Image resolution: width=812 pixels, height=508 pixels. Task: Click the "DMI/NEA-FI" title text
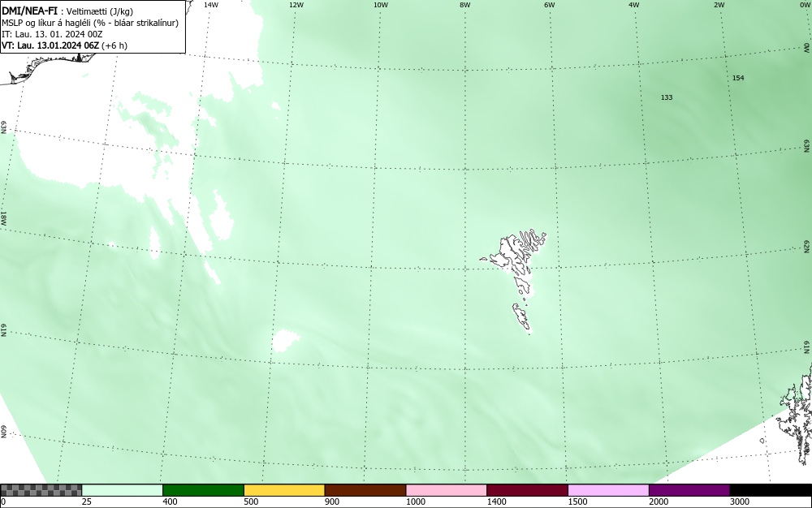29,11
